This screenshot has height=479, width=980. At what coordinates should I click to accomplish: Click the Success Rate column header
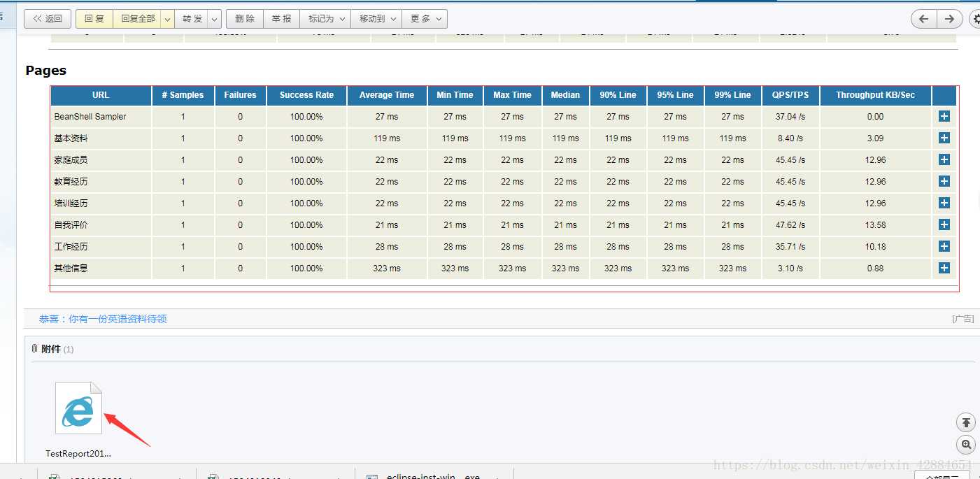[x=306, y=95]
